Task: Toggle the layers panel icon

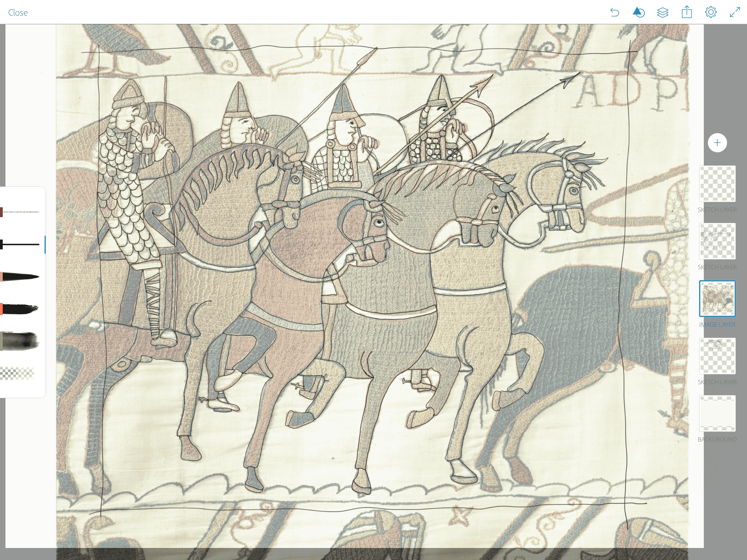Action: click(663, 13)
